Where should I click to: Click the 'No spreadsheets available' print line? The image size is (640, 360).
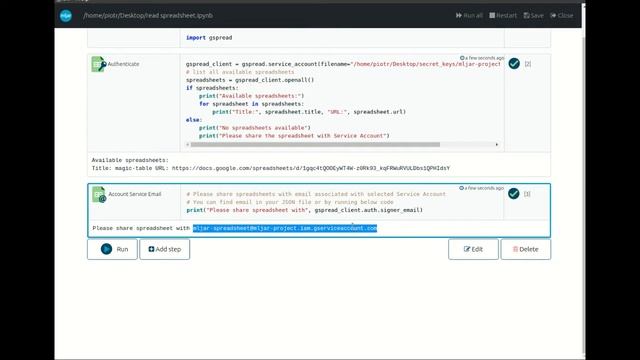[255, 128]
